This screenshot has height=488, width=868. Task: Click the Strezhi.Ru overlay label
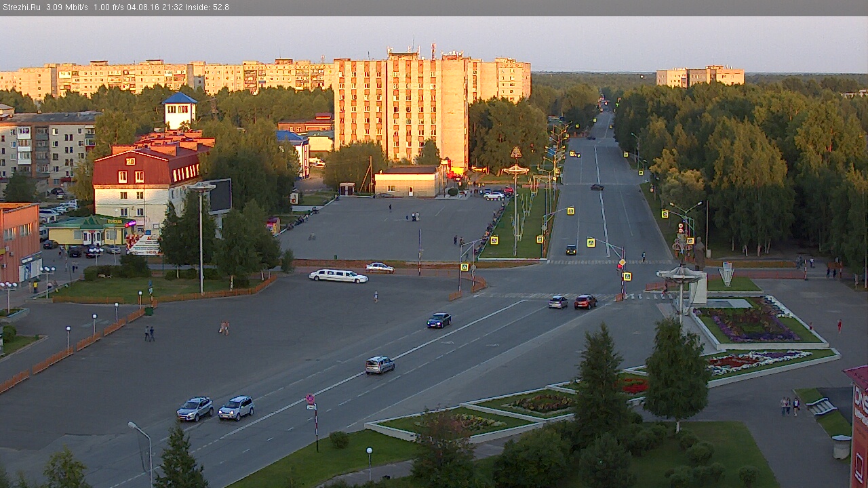click(x=22, y=7)
